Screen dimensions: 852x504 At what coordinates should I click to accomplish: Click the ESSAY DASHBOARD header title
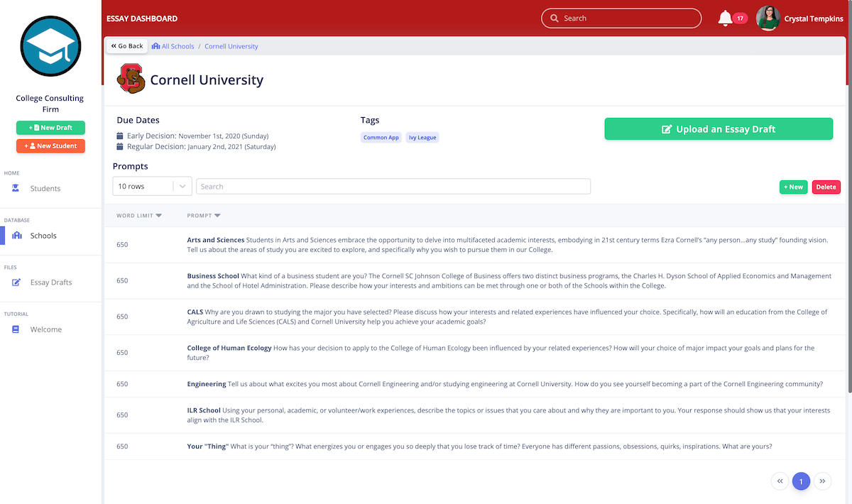(x=142, y=18)
